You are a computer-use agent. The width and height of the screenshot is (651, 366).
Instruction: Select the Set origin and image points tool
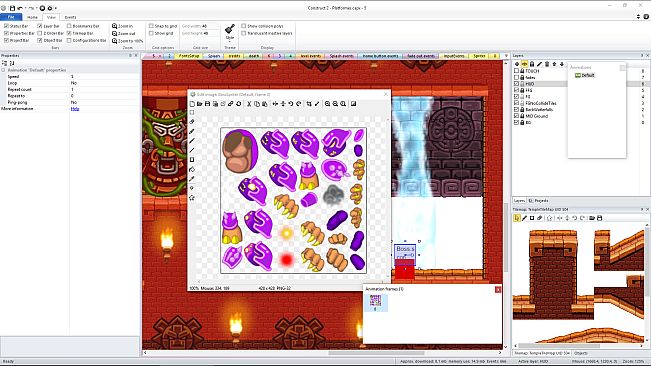[x=192, y=188]
